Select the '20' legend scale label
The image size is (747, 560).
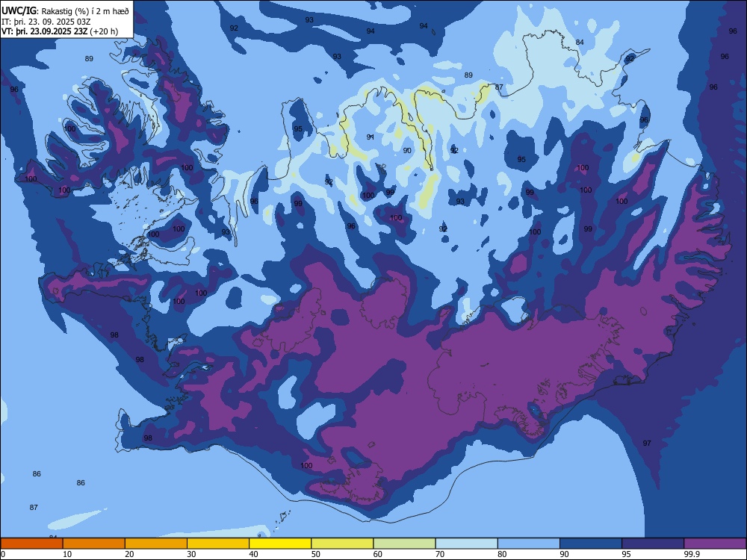pyautogui.click(x=129, y=554)
